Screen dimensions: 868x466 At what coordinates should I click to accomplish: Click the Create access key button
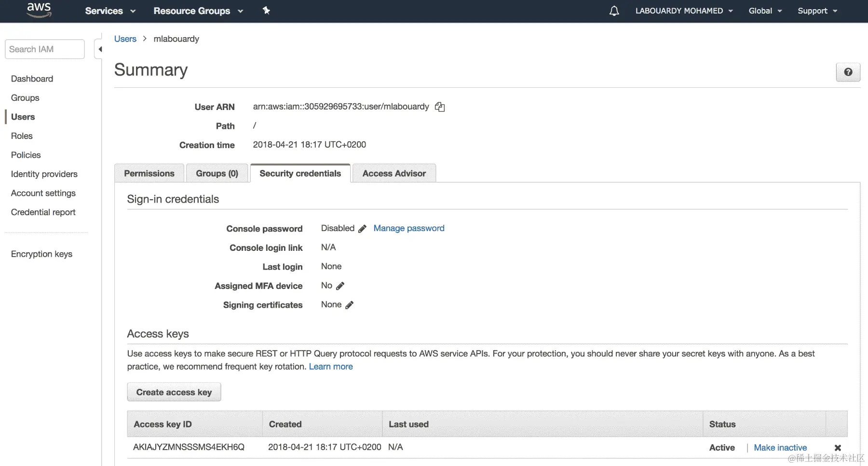174,392
